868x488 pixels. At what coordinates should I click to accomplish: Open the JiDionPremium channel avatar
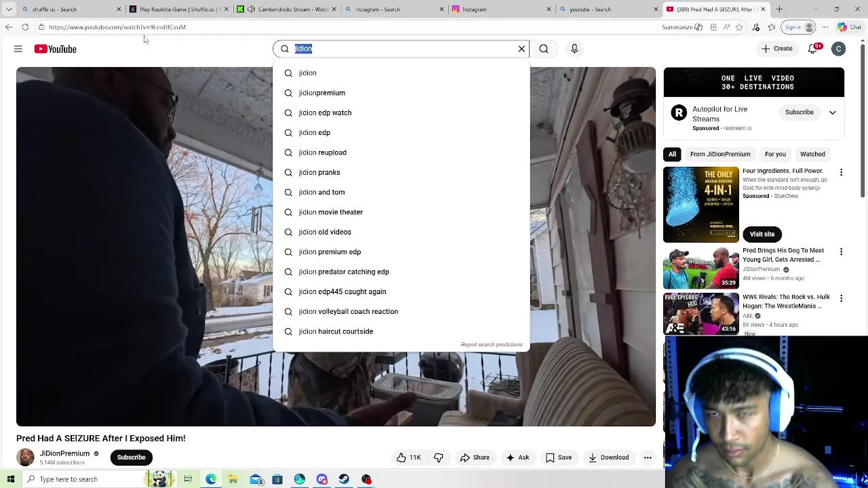tap(25, 457)
